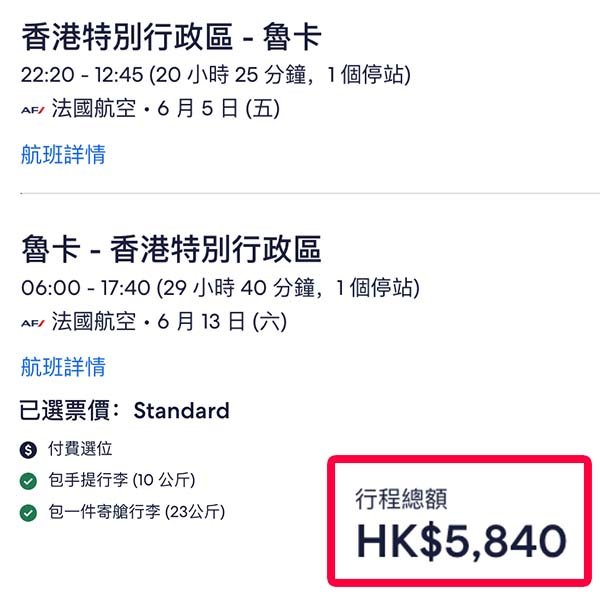Click the 06:00 - 17:40 flight time text
Viewport: 600px width, 600px height.
tap(220, 289)
